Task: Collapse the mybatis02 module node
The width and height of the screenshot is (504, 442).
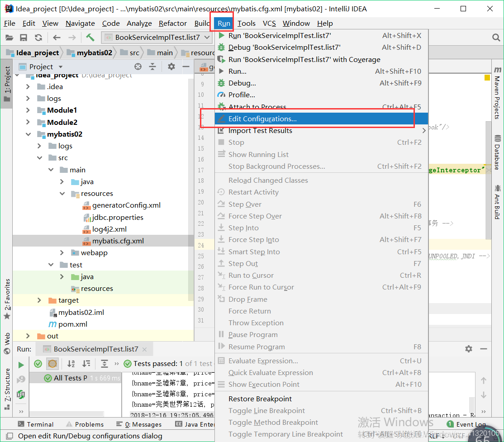Action: coord(29,134)
